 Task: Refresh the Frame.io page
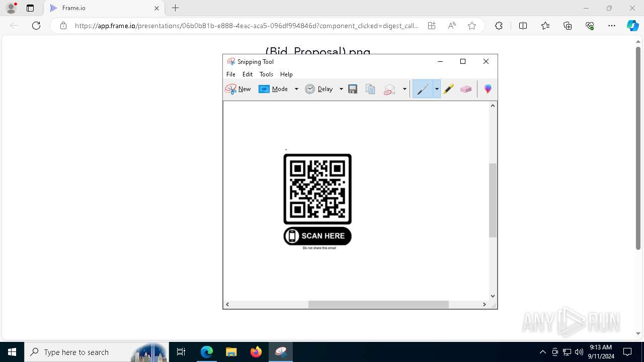point(36,26)
